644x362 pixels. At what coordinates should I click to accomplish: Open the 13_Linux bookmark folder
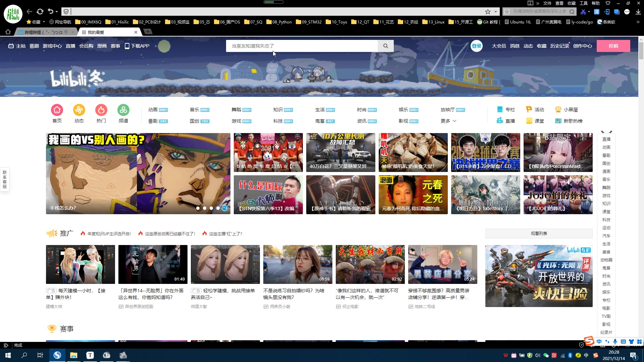point(433,22)
